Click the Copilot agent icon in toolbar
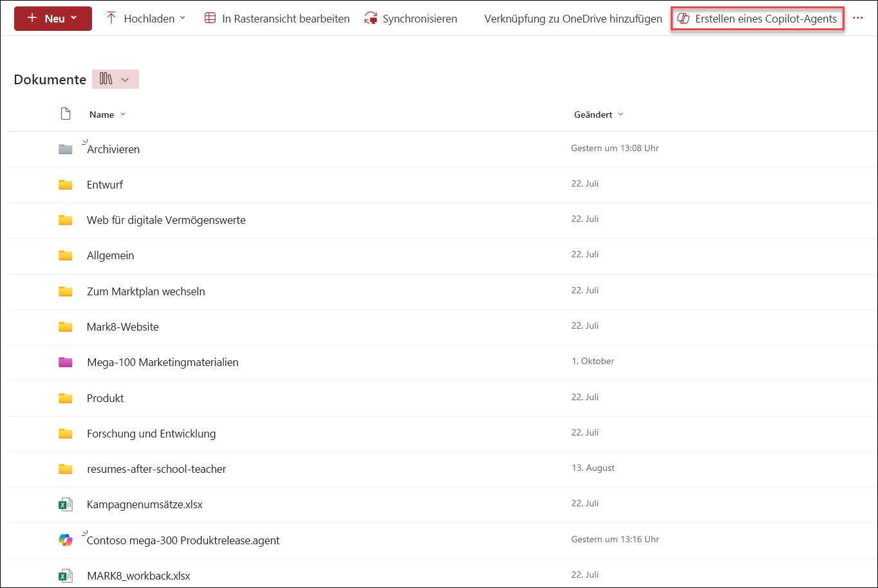Viewport: 878px width, 588px height. click(x=684, y=19)
